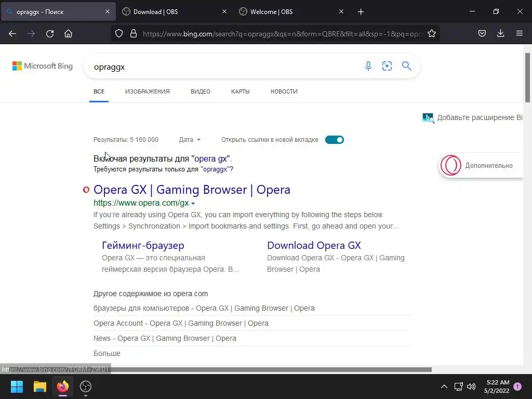
Task: Open the 'Гейминг-браузер' sublink
Action: (143, 245)
